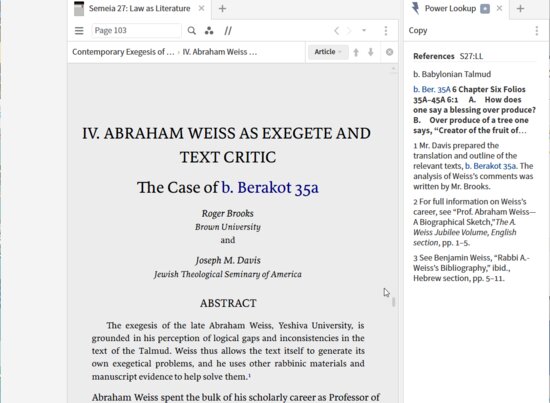Click the Page 103 reference box

[x=136, y=31]
